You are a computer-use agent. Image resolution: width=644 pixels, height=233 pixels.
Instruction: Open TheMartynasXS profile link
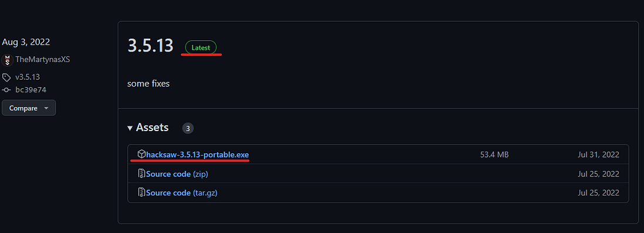coord(43,60)
